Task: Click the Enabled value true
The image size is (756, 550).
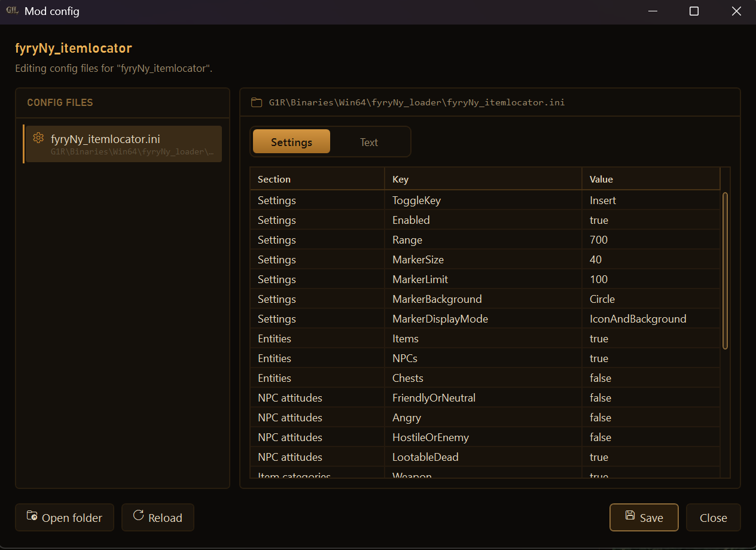Action: pyautogui.click(x=651, y=220)
